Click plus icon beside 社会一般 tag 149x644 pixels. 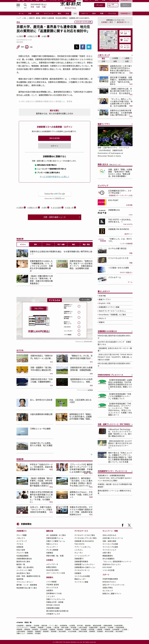75,207
